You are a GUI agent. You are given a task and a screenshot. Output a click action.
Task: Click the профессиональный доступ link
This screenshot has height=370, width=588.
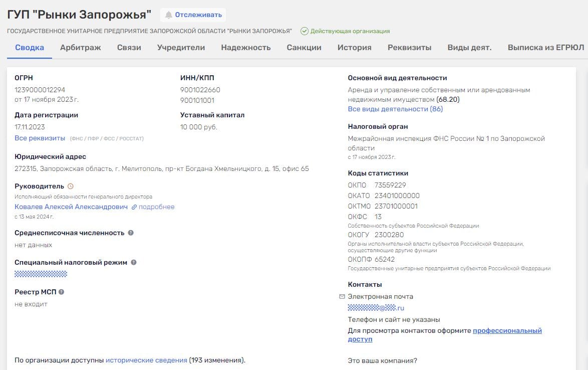point(507,331)
